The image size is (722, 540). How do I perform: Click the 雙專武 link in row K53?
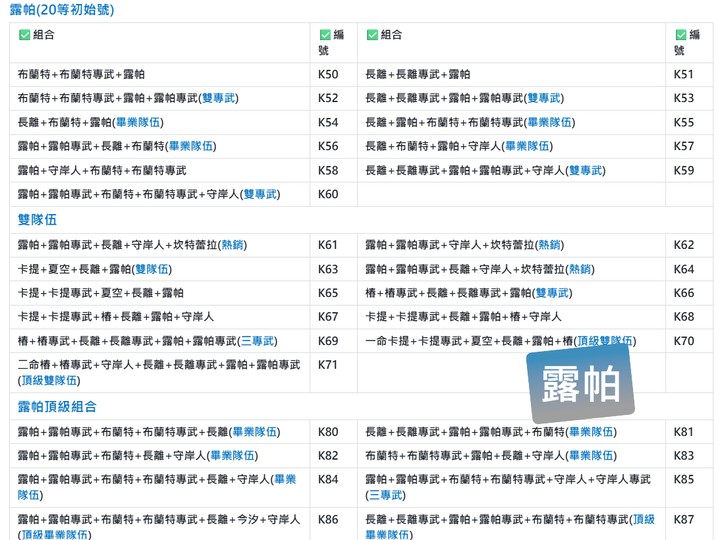tap(544, 98)
